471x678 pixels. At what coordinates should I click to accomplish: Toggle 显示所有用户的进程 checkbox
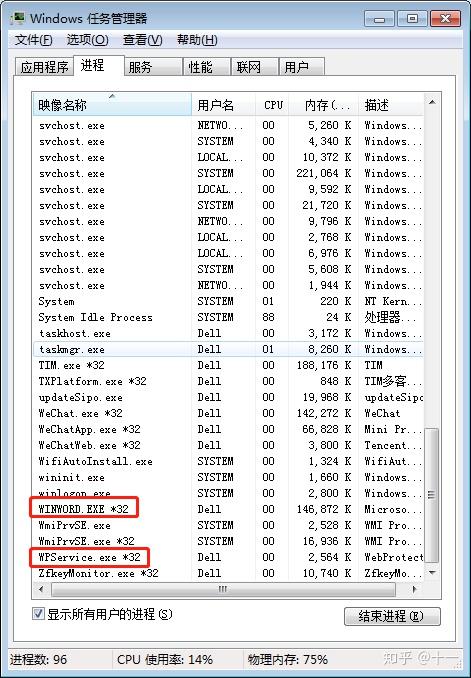38,614
